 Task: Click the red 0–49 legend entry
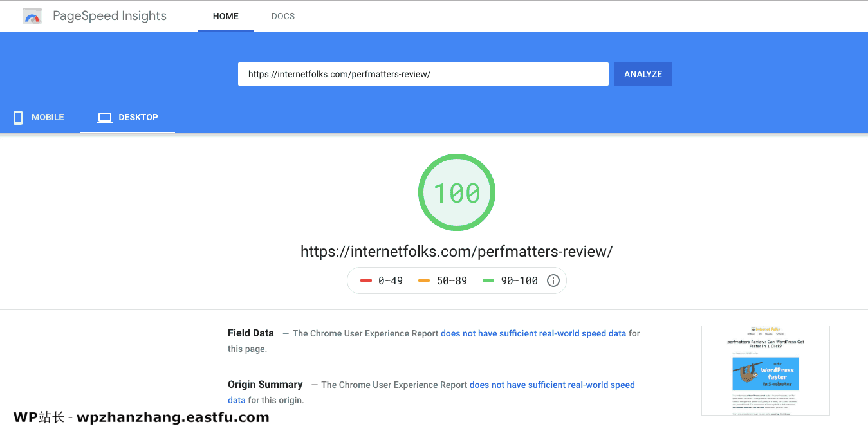(382, 280)
